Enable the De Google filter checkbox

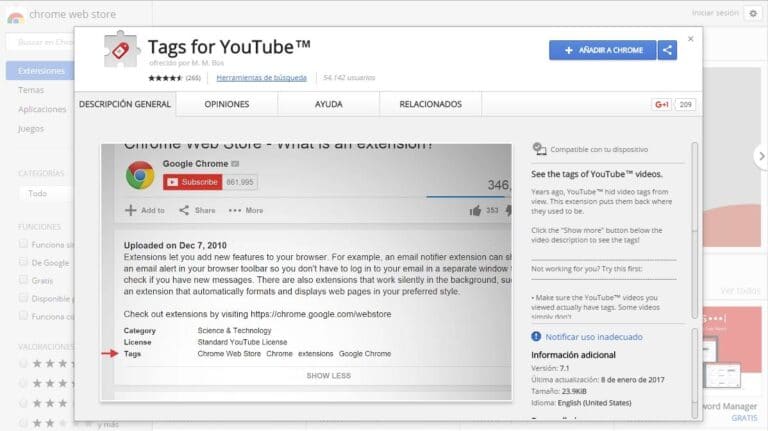pyautogui.click(x=24, y=262)
